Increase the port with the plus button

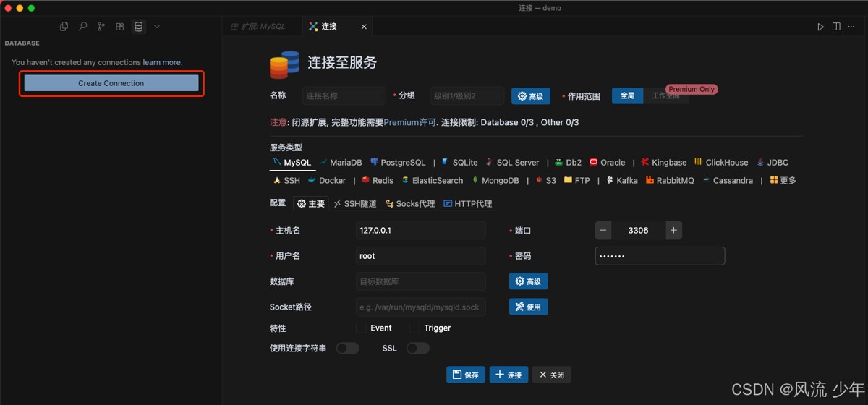pos(673,231)
